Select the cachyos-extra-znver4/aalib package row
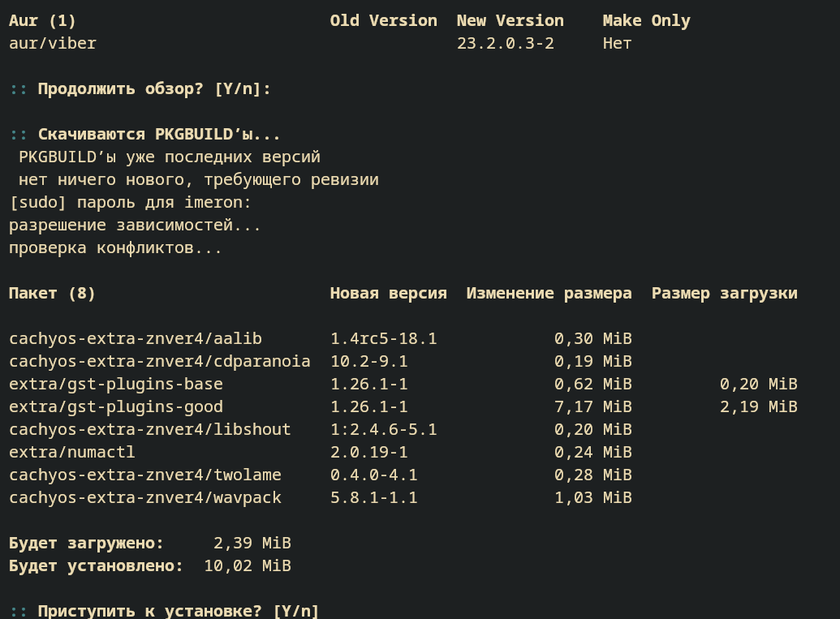The height and width of the screenshot is (619, 840). pos(321,338)
